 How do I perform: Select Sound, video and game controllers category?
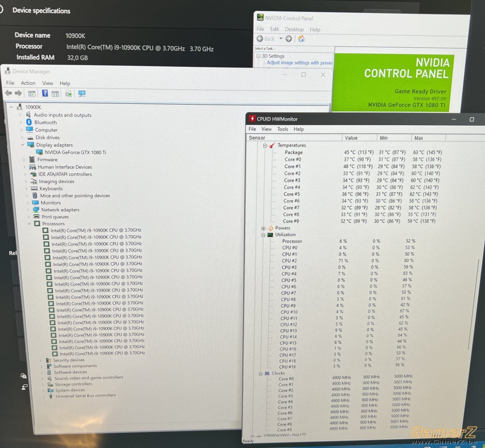[89, 378]
